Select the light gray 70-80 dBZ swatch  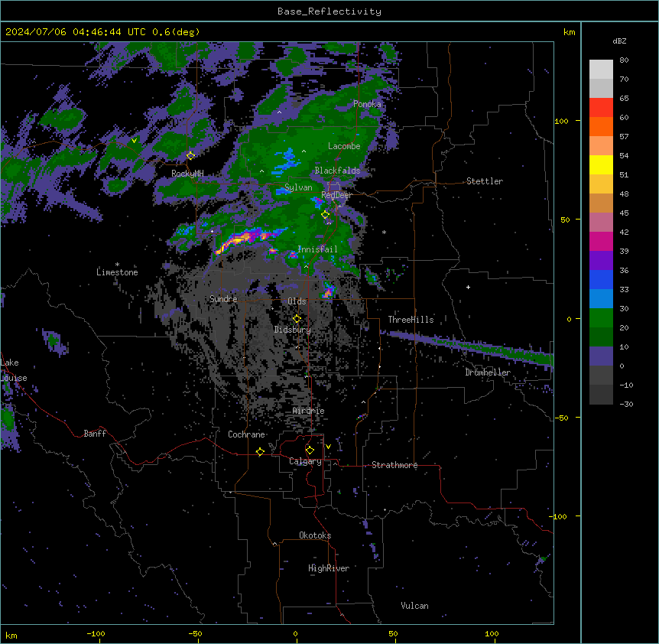tap(601, 69)
